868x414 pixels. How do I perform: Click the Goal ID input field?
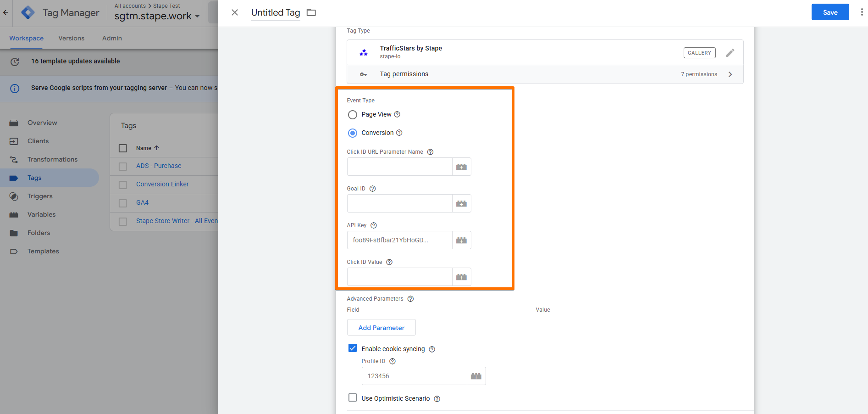tap(399, 203)
